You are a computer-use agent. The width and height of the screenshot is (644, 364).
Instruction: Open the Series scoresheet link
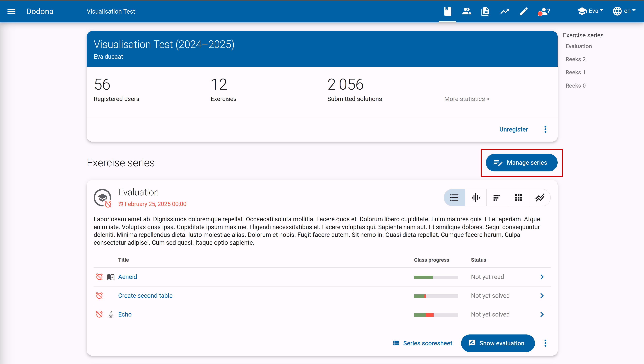click(x=423, y=343)
